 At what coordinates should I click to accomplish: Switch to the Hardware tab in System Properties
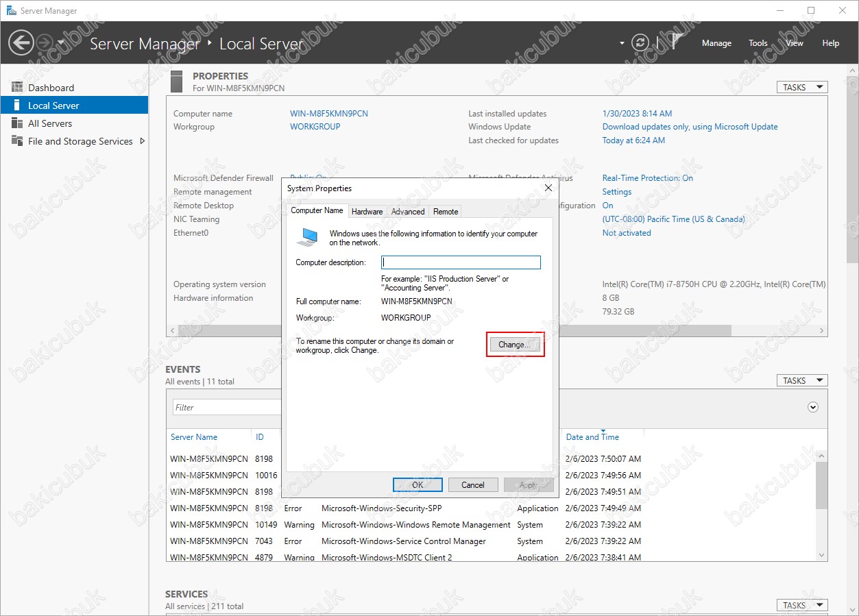pos(367,212)
